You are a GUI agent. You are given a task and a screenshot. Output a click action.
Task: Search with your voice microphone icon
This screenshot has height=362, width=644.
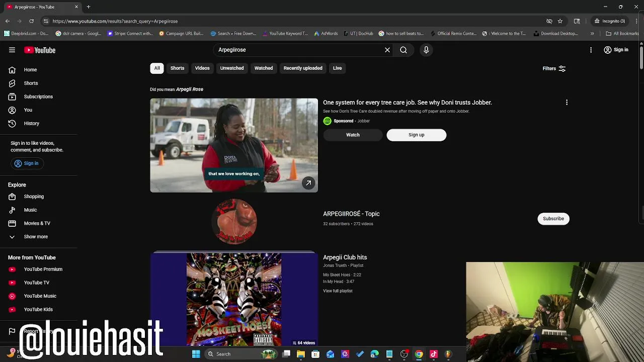point(426,50)
